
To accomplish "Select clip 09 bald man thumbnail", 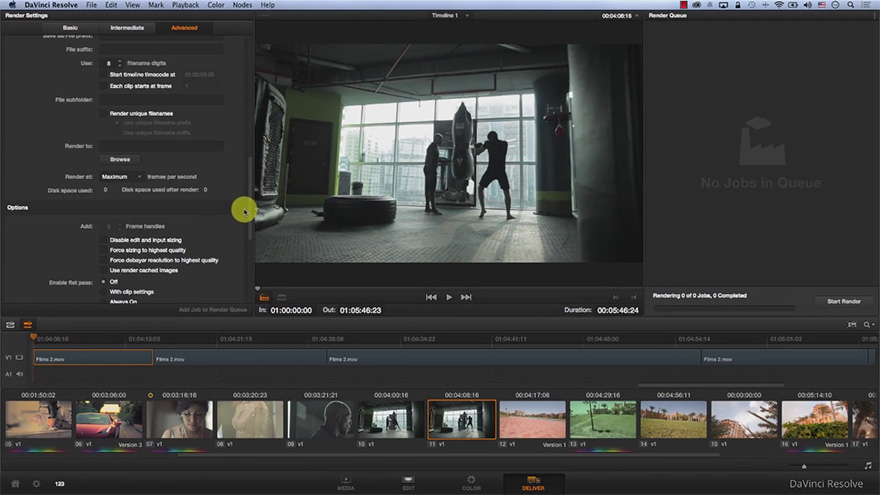I will coord(321,419).
